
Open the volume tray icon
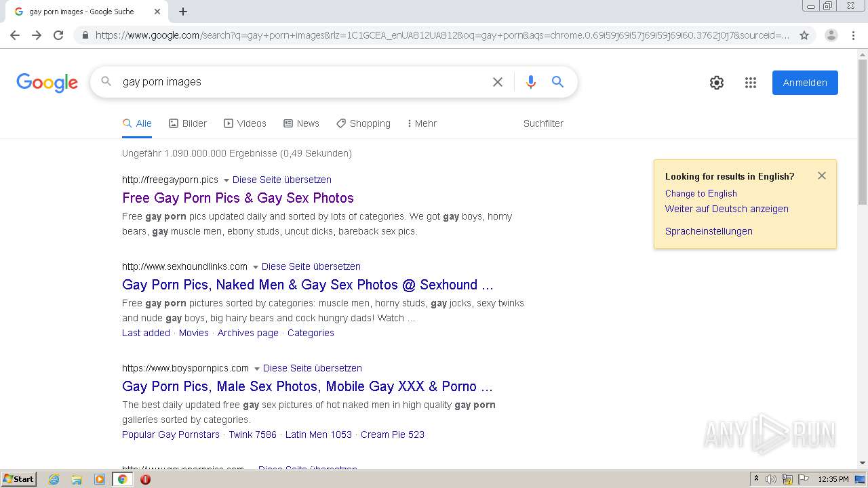[x=771, y=479]
